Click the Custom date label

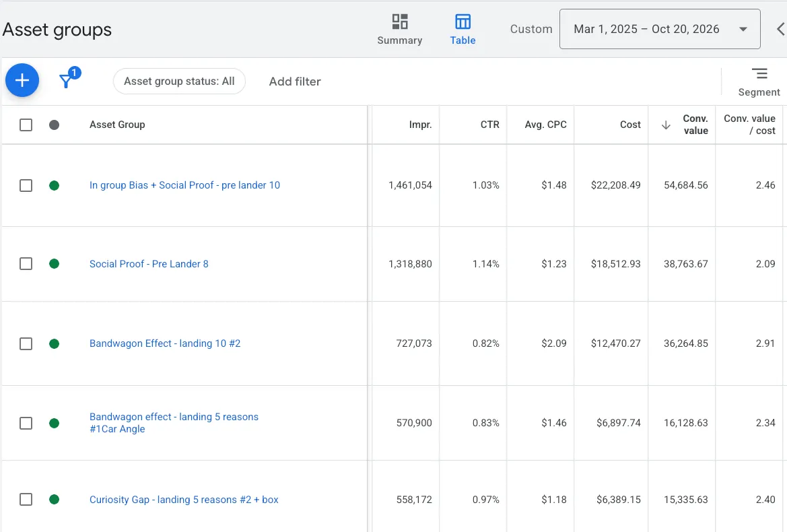pyautogui.click(x=531, y=29)
